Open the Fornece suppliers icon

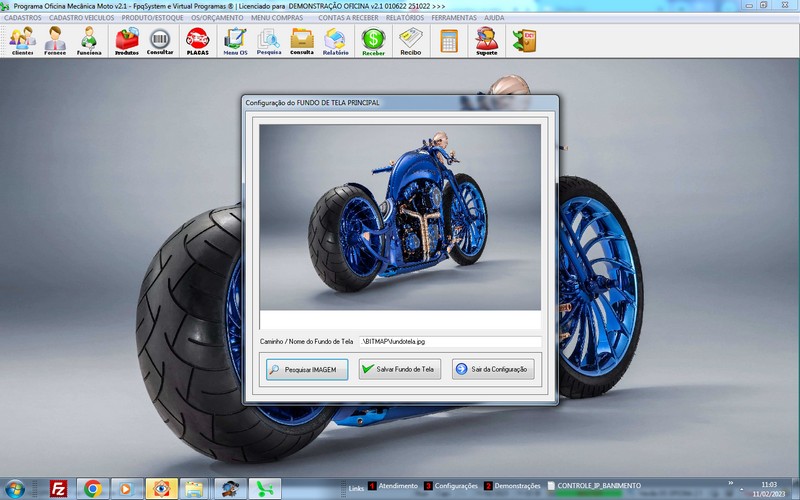[55, 41]
